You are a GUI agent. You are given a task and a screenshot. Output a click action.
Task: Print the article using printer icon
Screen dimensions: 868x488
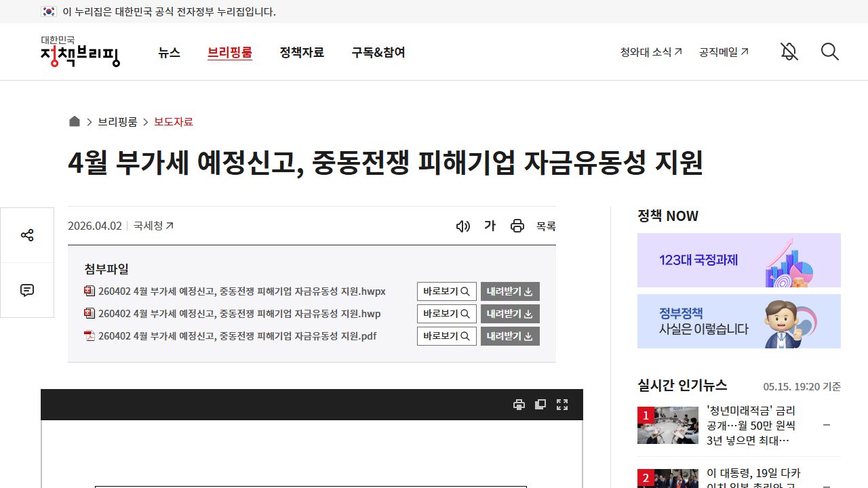click(517, 226)
